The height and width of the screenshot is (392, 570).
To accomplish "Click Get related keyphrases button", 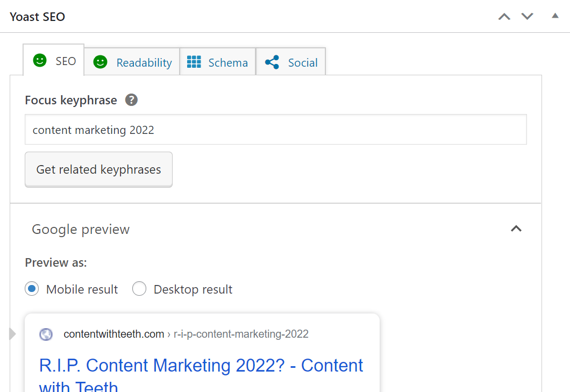I will pos(98,169).
